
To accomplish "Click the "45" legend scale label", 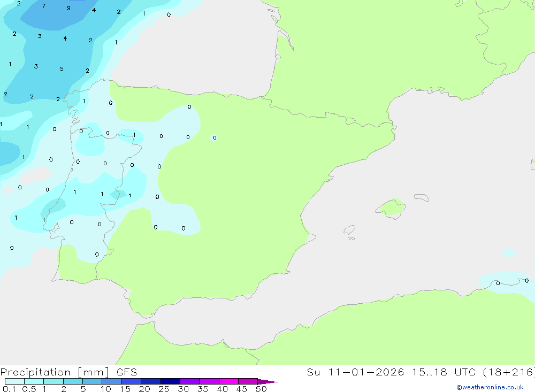I will tap(242, 389).
